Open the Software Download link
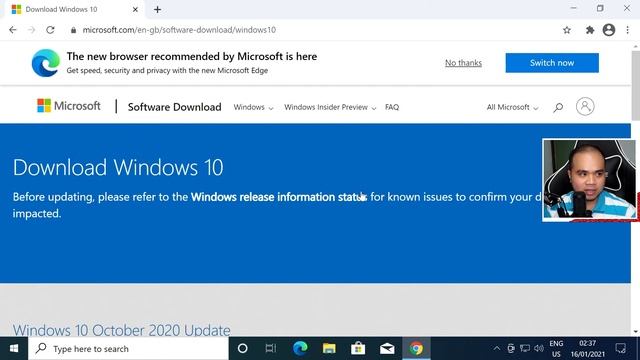This screenshot has height=360, width=640. 174,107
